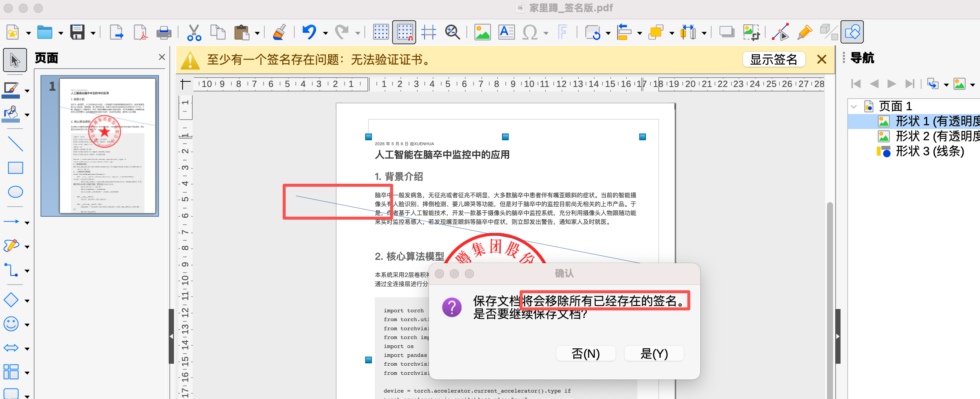Select the Insert Text Box icon
This screenshot has height=399, width=980.
[506, 32]
